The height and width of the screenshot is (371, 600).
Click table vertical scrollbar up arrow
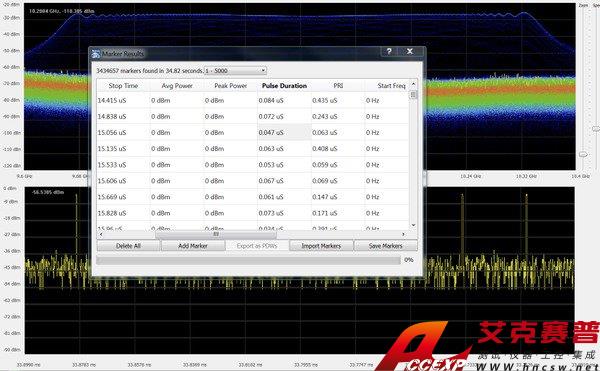(x=413, y=84)
